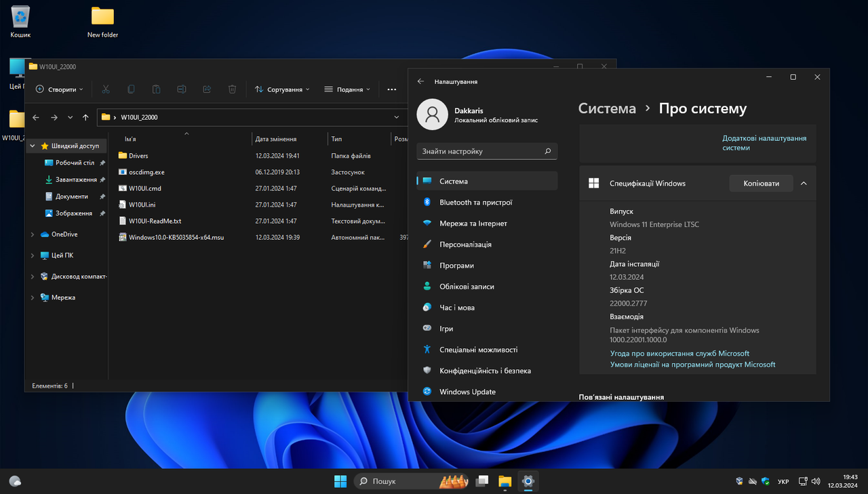868x494 pixels.
Task: Select the Cut icon in File Explorer toolbar
Action: (106, 89)
